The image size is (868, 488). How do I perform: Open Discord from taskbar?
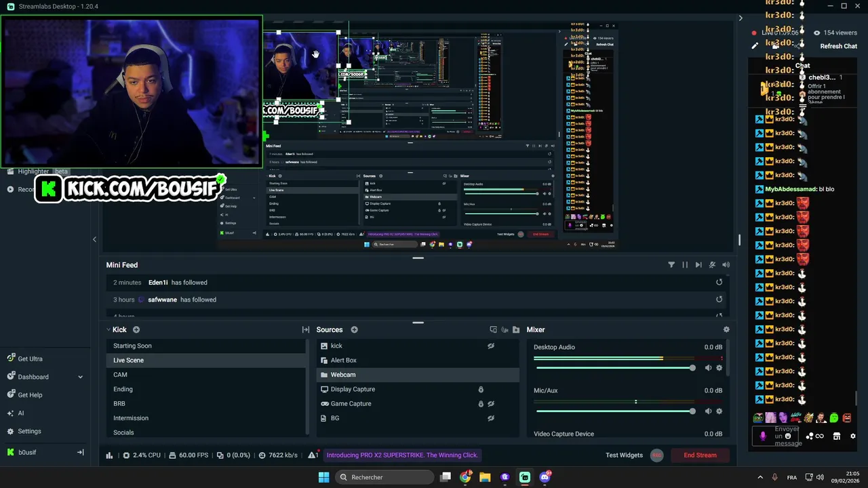click(x=545, y=477)
